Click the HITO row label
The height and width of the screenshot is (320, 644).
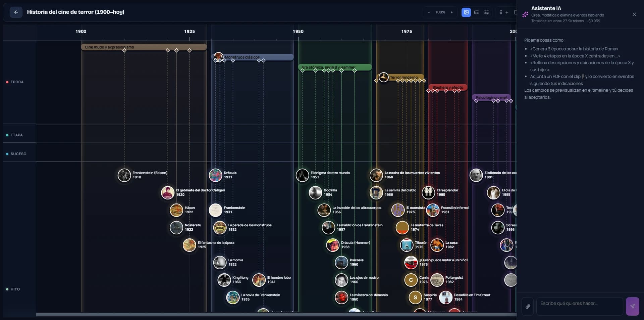click(15, 289)
